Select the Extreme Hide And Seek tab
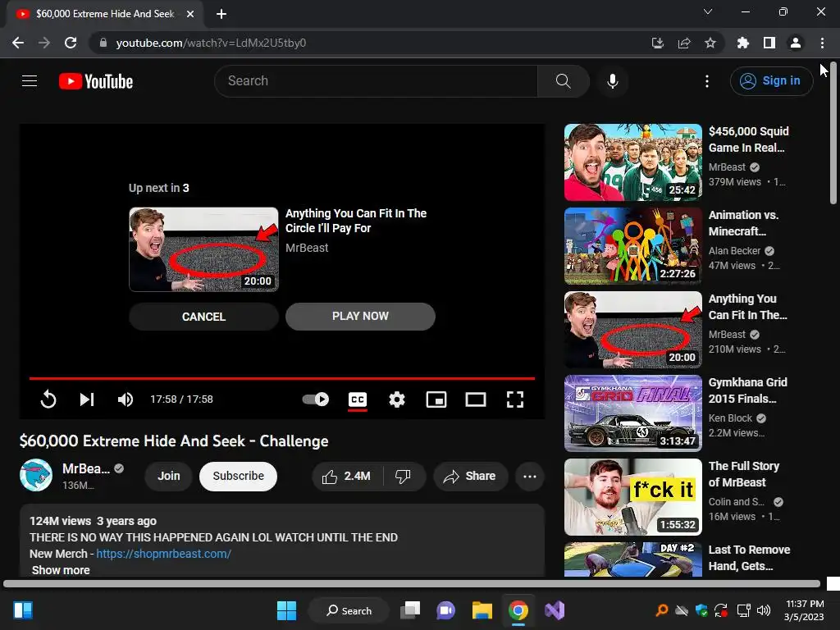The image size is (840, 630). (105, 14)
